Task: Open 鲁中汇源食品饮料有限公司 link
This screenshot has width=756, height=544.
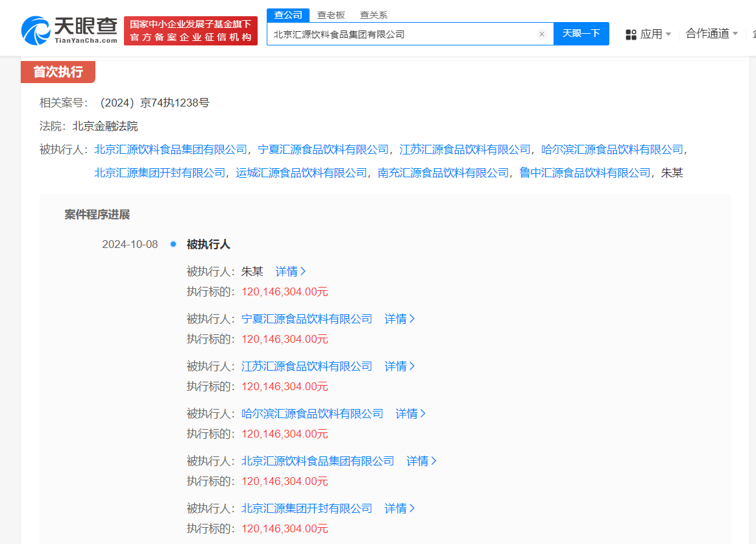Action: (x=585, y=173)
